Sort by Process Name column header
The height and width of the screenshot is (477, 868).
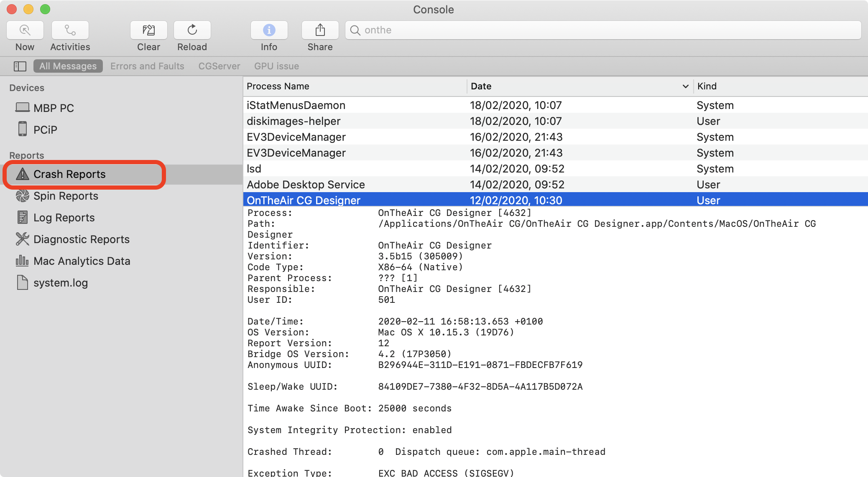coord(355,86)
